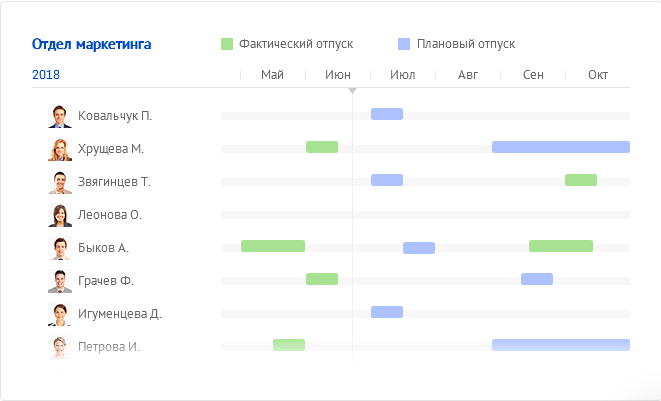Open the Отдел маркетинга heading link

[x=92, y=44]
